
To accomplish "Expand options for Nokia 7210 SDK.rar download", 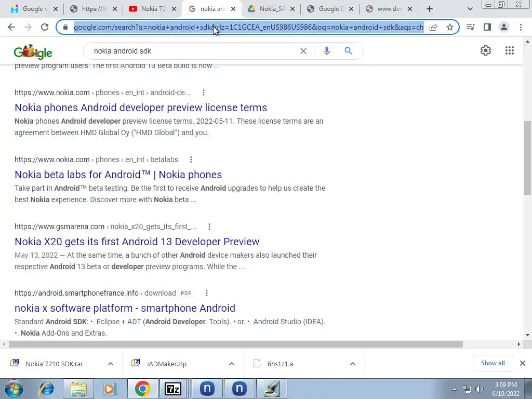I will click(111, 364).
